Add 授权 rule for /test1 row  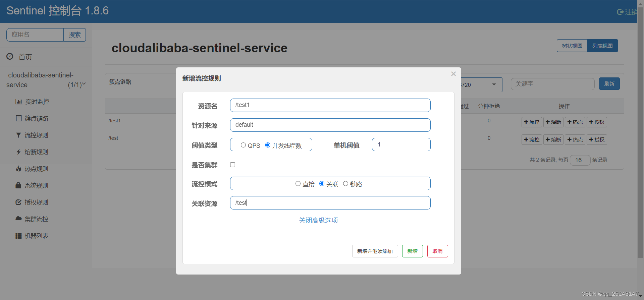tap(597, 122)
